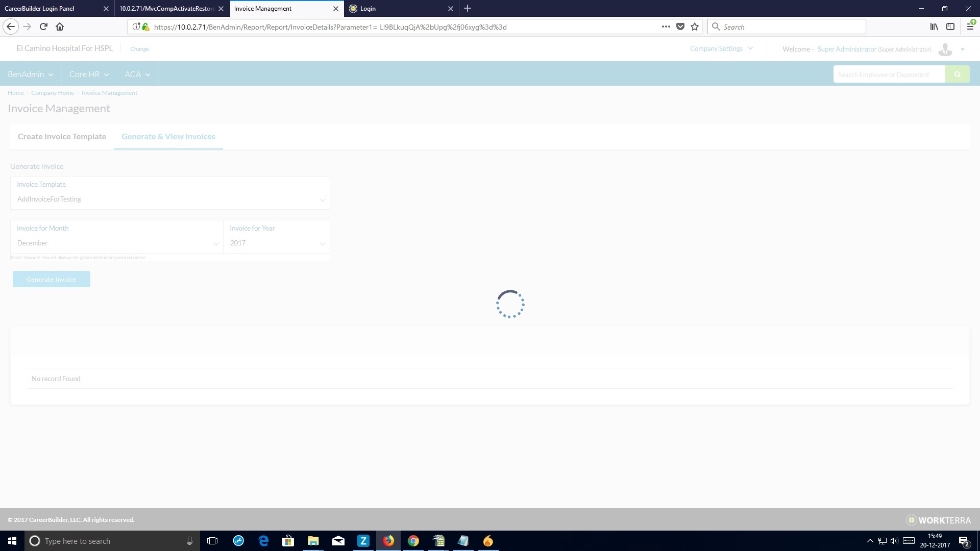Open Firefox library icon

pos(934,27)
